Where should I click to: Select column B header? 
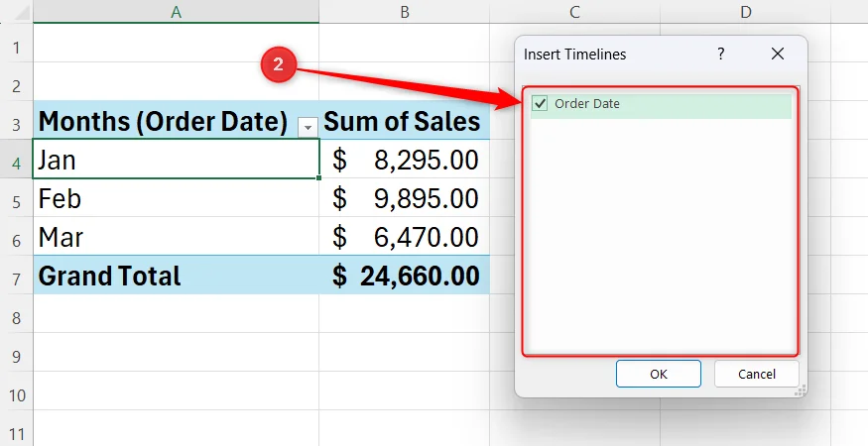405,12
